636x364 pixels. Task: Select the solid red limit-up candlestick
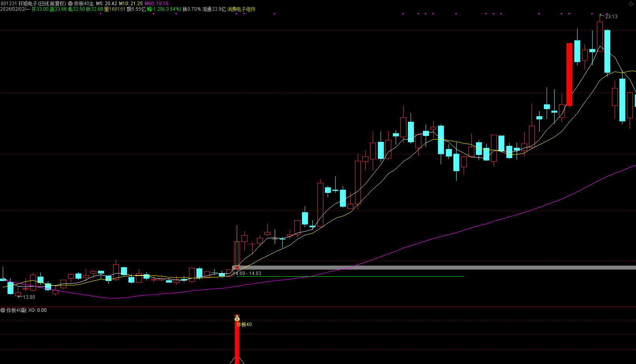(569, 74)
